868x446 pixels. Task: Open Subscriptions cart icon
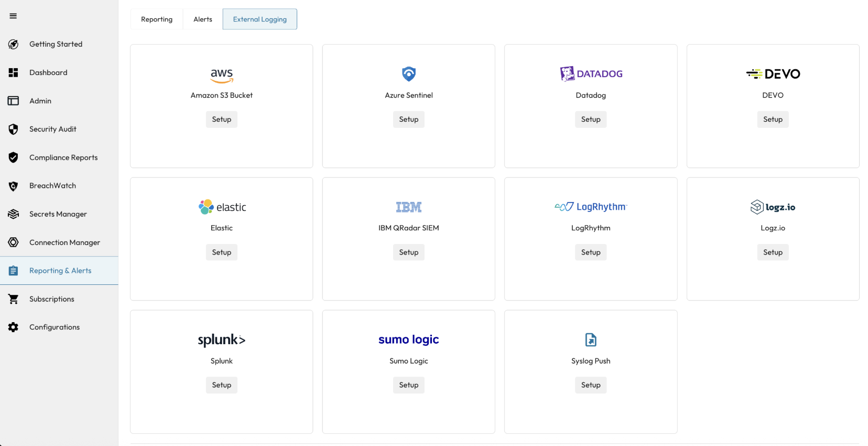coord(13,299)
